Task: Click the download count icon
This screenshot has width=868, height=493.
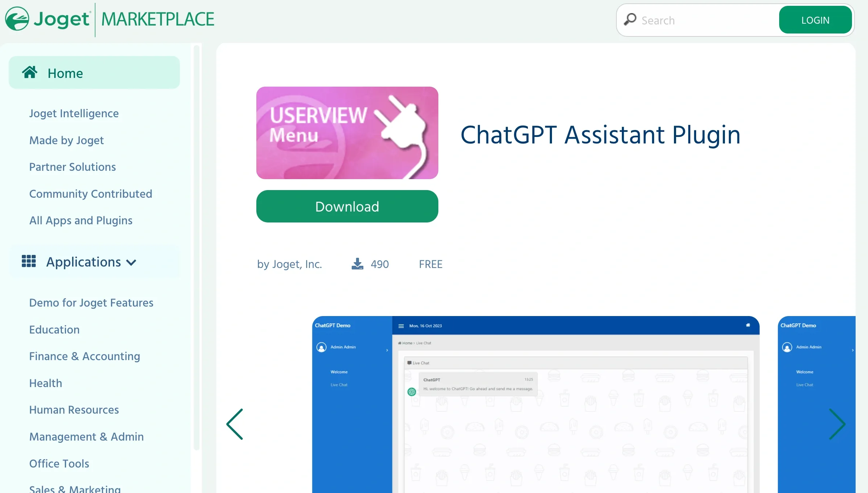Action: (x=357, y=264)
